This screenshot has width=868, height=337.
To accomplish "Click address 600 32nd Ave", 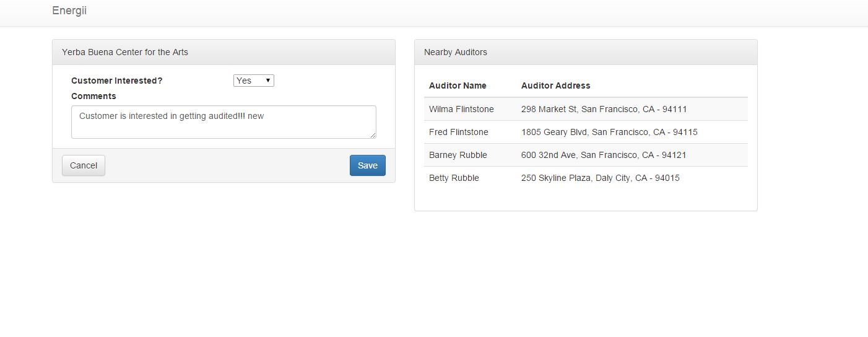I will click(x=604, y=155).
